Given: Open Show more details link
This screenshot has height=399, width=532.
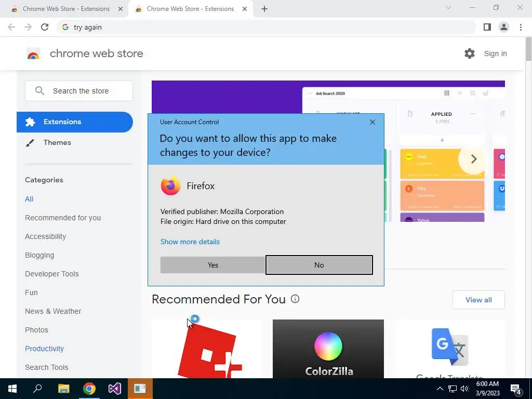Looking at the screenshot, I should (190, 242).
